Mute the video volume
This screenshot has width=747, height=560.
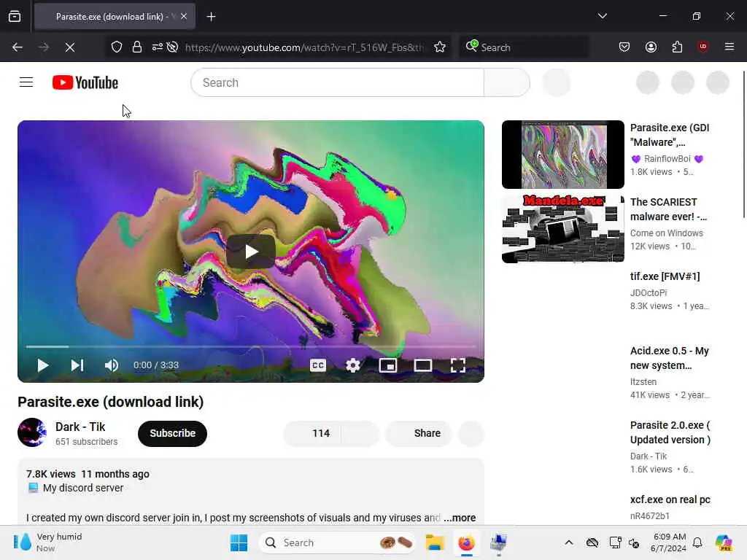[112, 365]
